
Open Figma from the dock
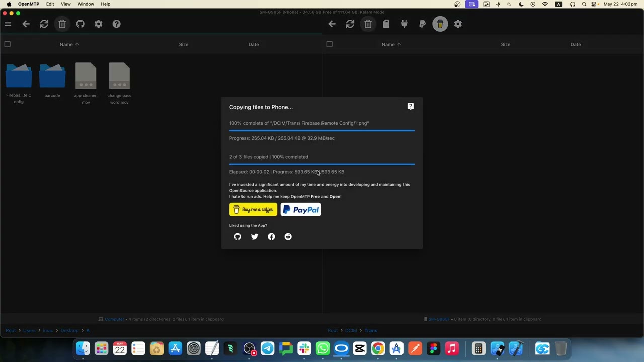(x=433, y=348)
